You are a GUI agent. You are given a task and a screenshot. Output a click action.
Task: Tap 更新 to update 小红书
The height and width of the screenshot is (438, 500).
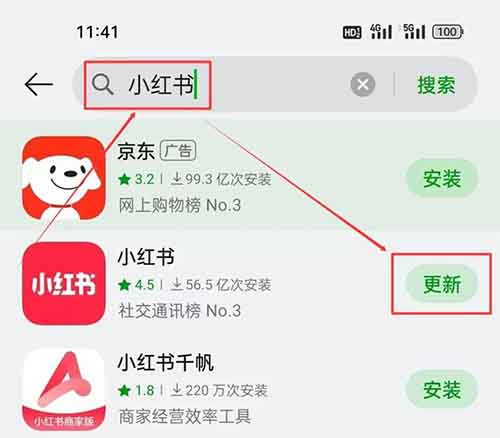pos(442,284)
